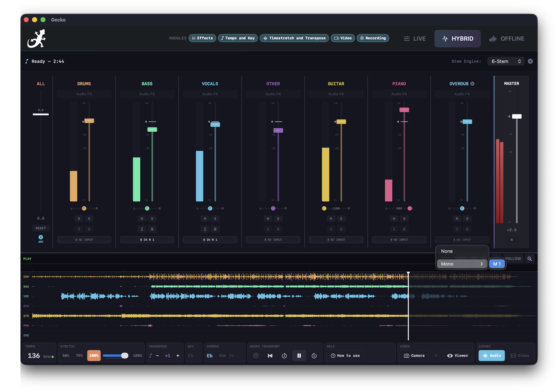Remove the OVERDUB channel via its x icon

coord(472,84)
